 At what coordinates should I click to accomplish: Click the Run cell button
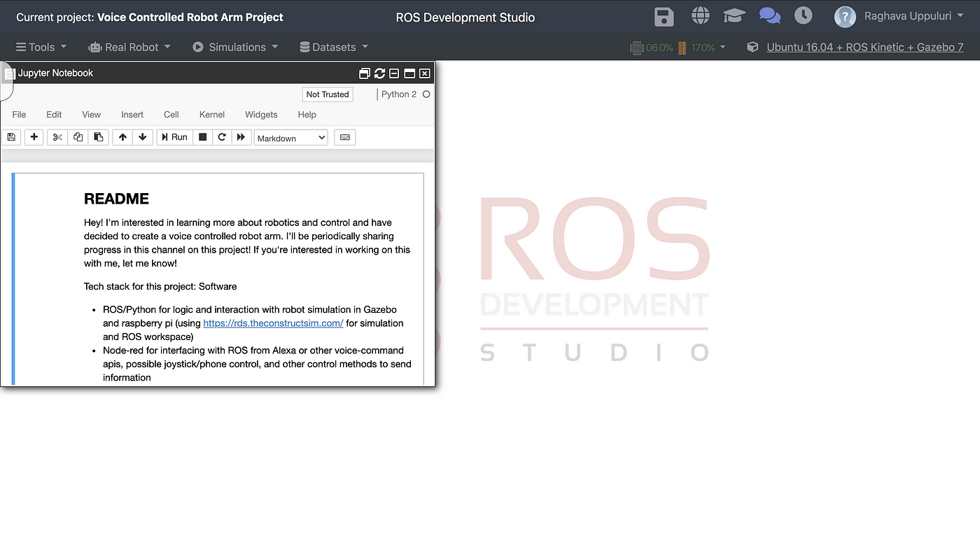click(x=174, y=137)
